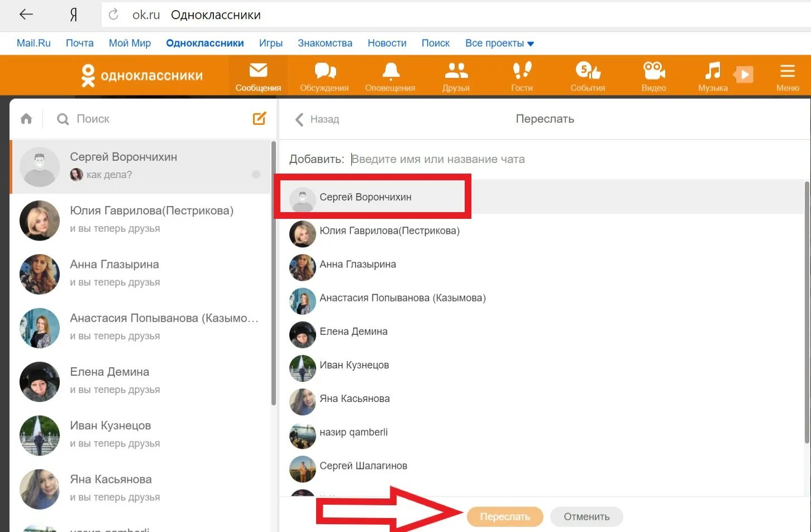Click Елена Демина avatar in chat list

[x=40, y=382]
